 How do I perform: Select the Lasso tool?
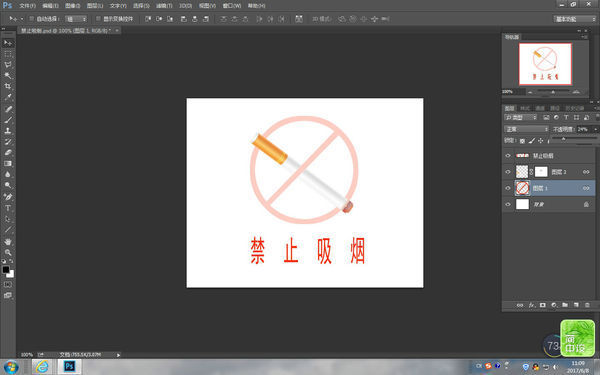coord(8,65)
